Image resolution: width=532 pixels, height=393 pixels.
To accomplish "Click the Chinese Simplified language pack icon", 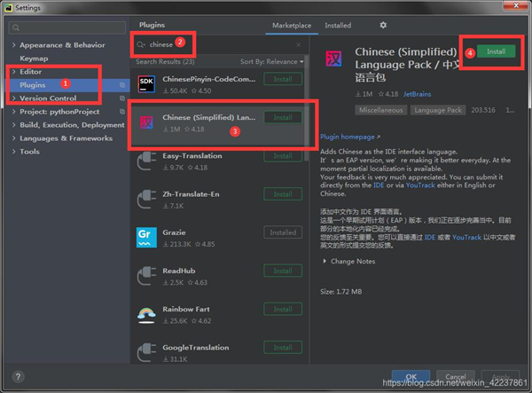I will coord(147,123).
